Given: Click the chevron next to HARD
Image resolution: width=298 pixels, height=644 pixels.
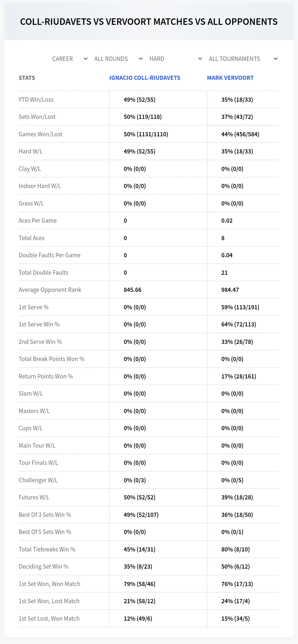Looking at the screenshot, I should point(200,59).
